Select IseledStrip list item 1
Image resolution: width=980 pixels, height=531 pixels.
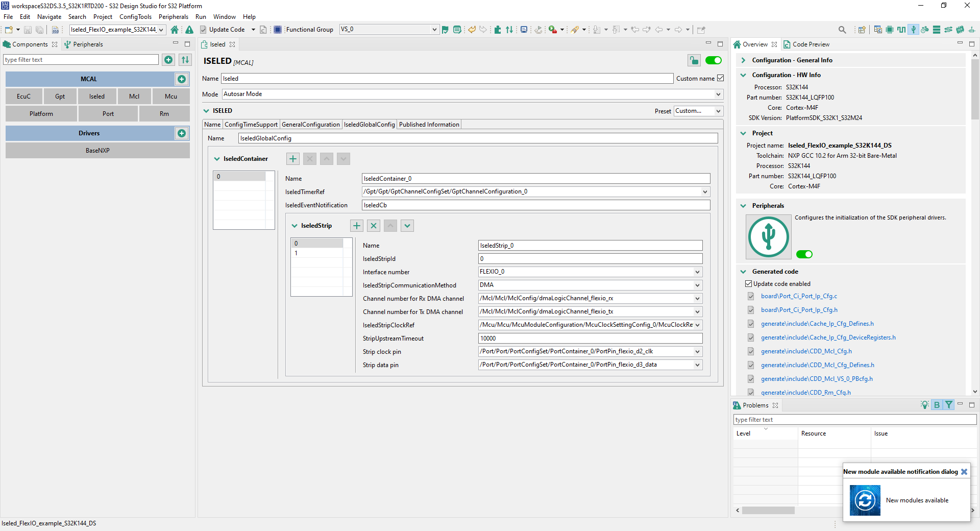[x=317, y=253]
